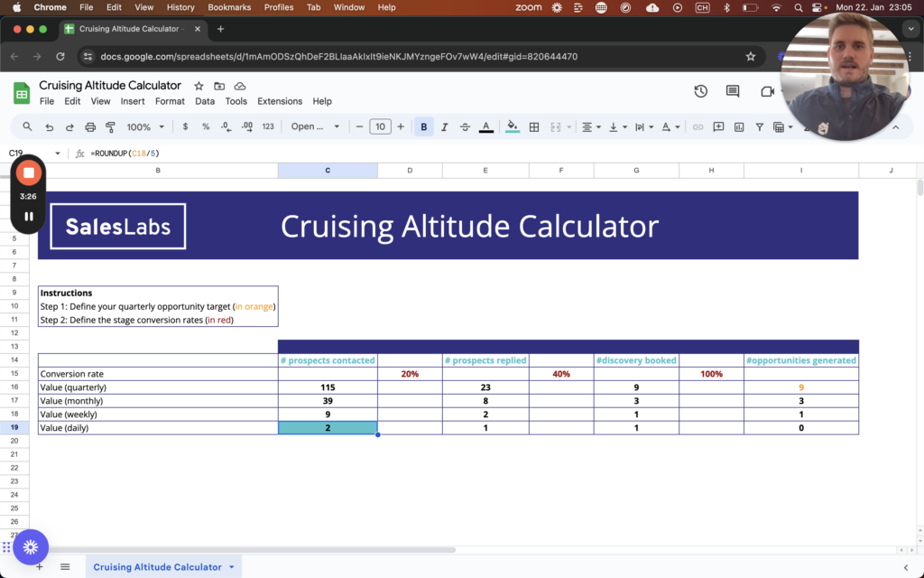Click the Insert comment icon
Screen dimensions: 924x578
tap(718, 127)
